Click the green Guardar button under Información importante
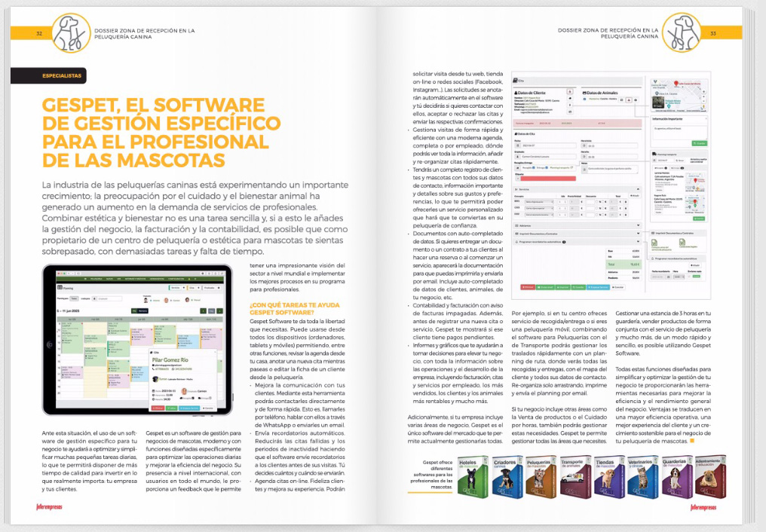 click(699, 143)
